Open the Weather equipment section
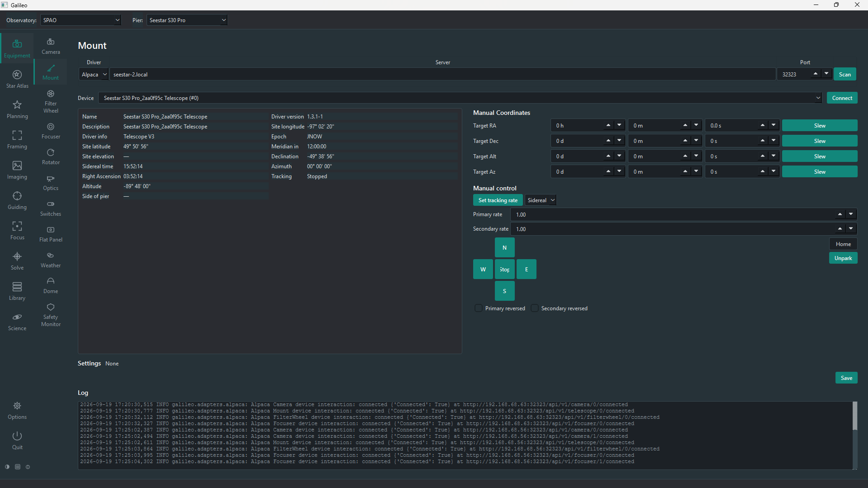This screenshot has width=868, height=488. point(51,260)
